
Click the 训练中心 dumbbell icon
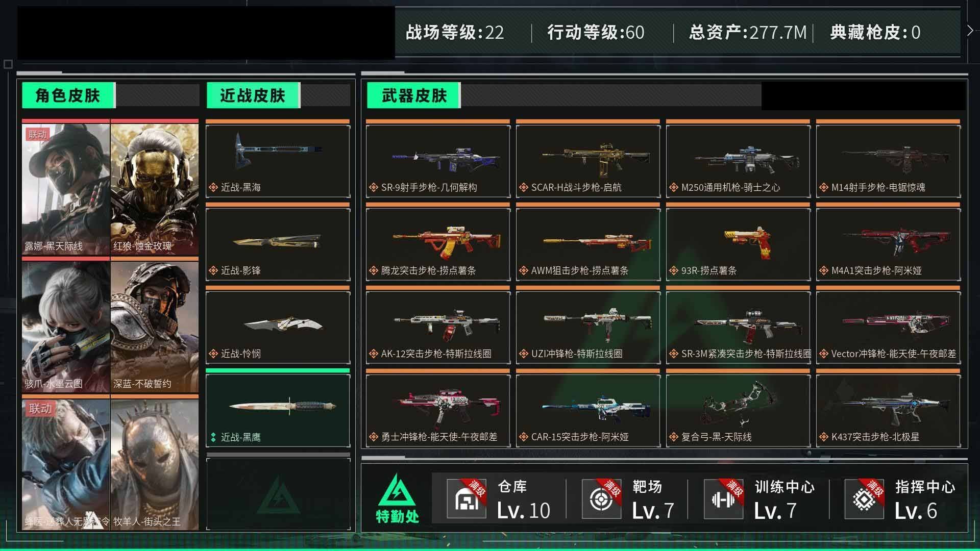click(x=723, y=499)
